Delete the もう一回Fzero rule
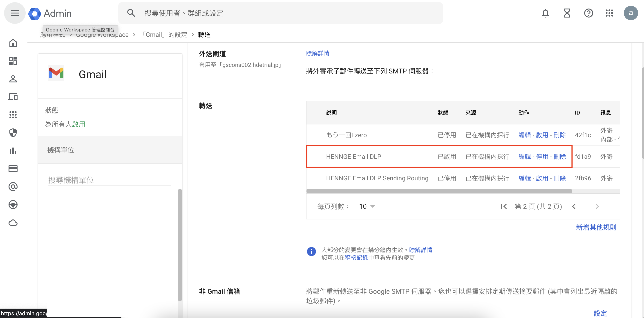The image size is (644, 318). point(559,135)
